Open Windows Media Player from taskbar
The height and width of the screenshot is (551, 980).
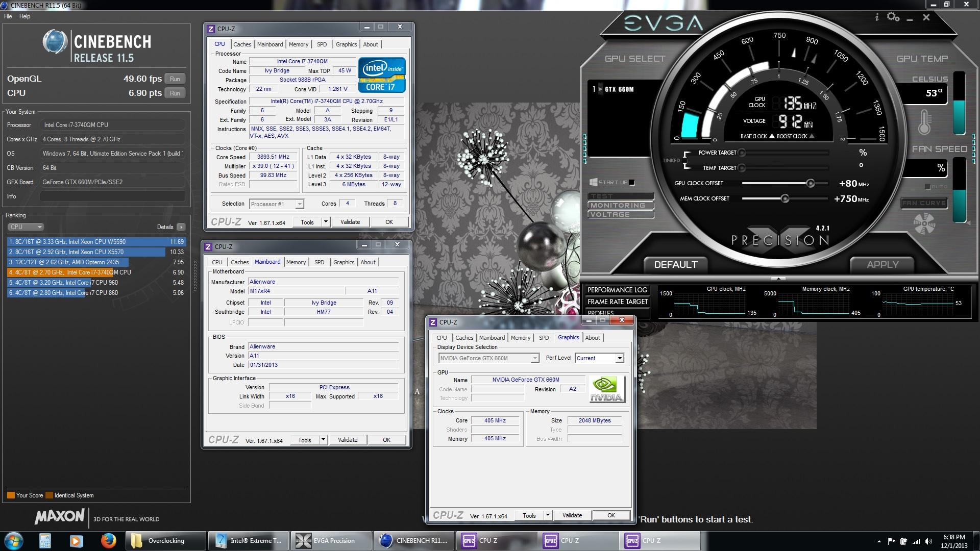coord(76,541)
